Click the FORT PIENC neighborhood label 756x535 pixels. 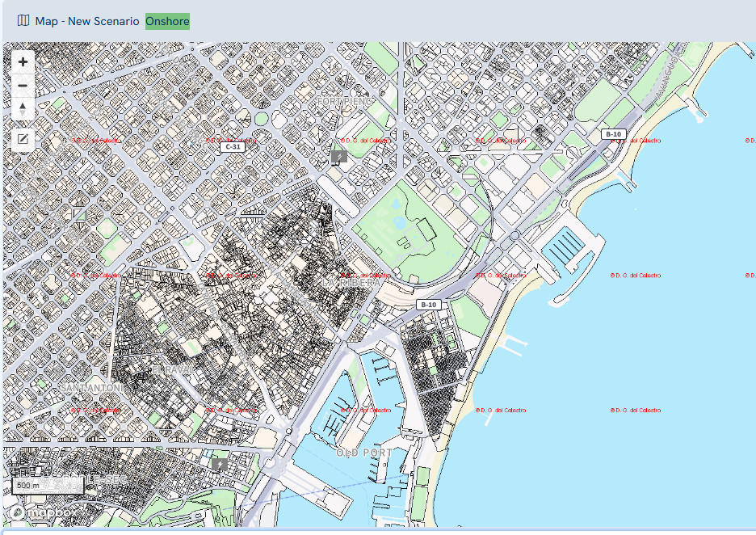pyautogui.click(x=343, y=103)
